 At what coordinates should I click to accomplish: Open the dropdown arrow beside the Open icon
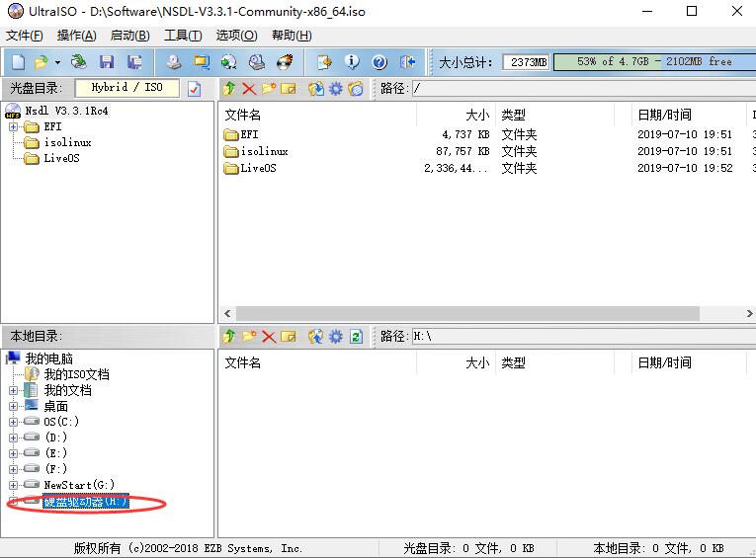coord(57,62)
